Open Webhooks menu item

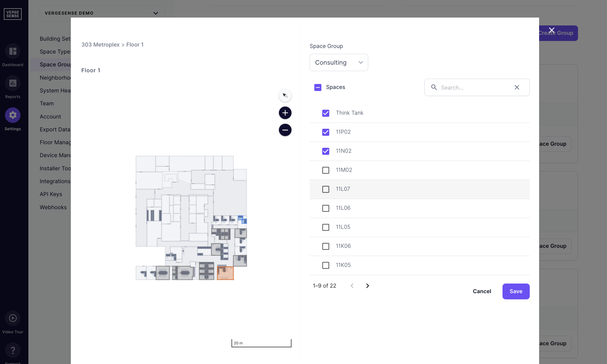coord(53,207)
